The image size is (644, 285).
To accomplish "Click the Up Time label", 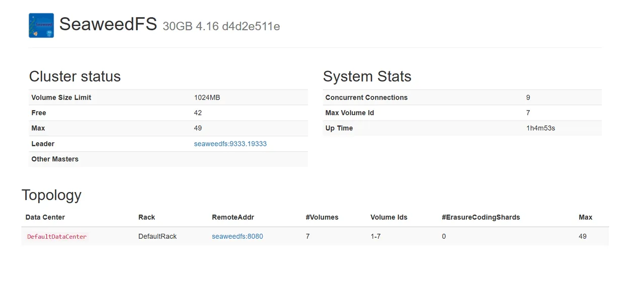I will (339, 128).
